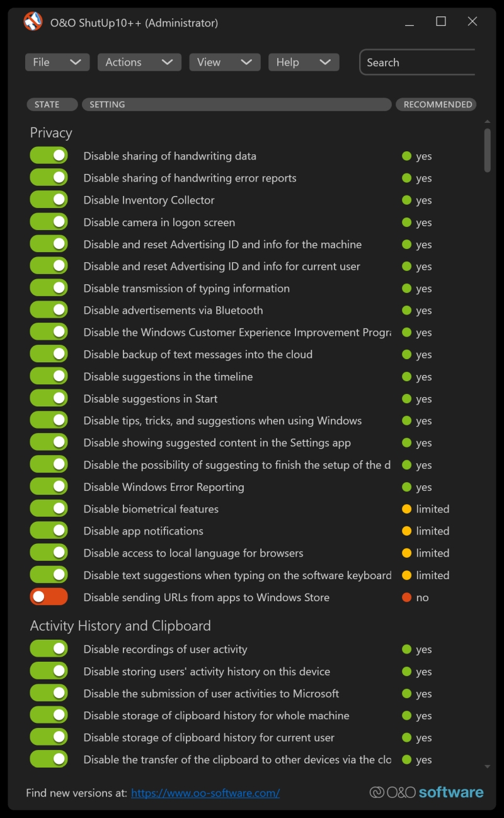The height and width of the screenshot is (818, 504).
Task: Click the yellow limited indicator for Disable biometrical features
Action: coord(407,509)
